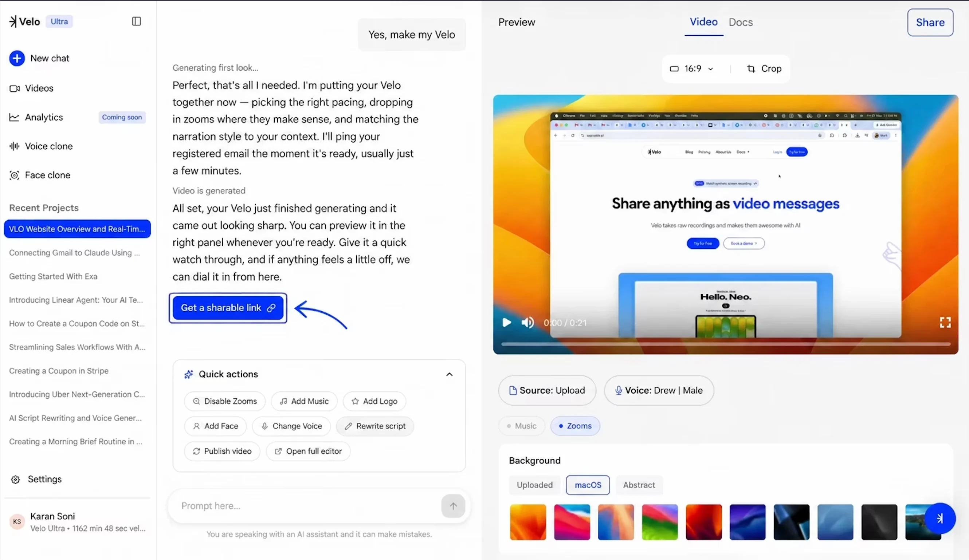Viewport: 969px width, 560px height.
Task: Click the Crop tool
Action: tap(764, 69)
